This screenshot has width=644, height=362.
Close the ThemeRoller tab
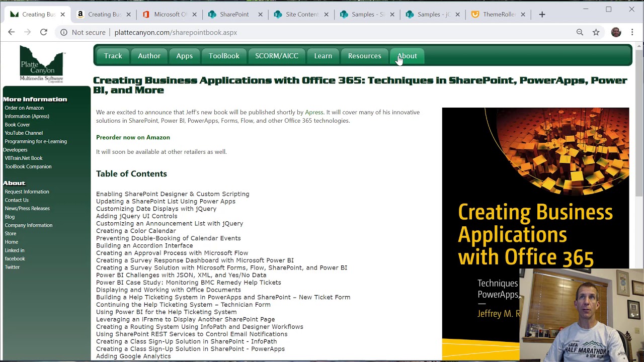(523, 15)
